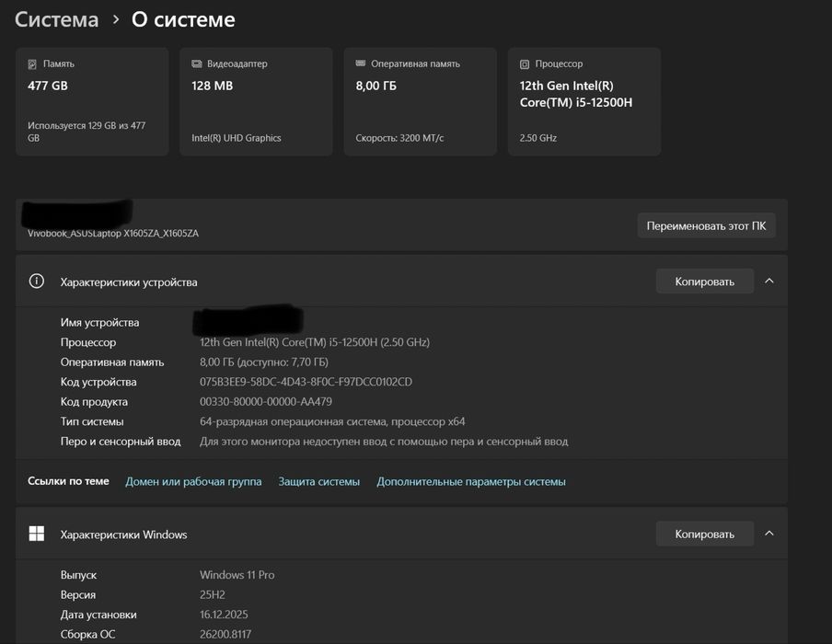Viewport: 832px width, 644px height.
Task: Open the Видеоадаптер 128 MB card
Action: 256,101
